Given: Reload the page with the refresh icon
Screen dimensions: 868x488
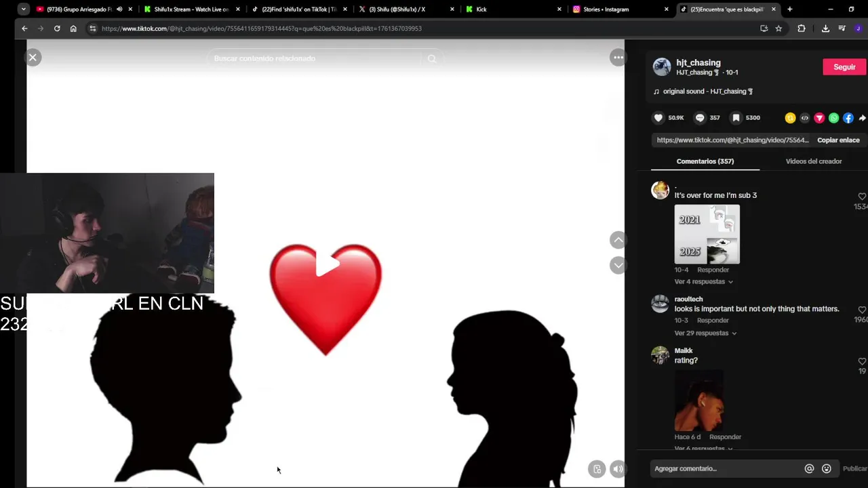Looking at the screenshot, I should (57, 28).
